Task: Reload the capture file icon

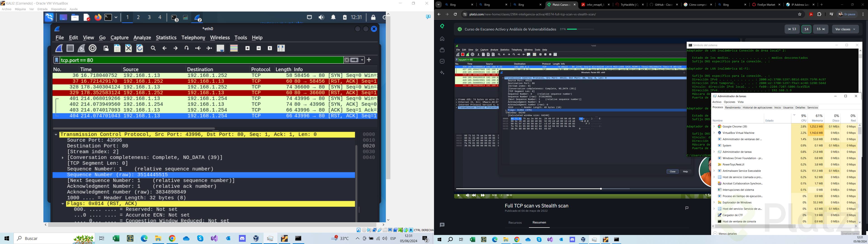Action: pyautogui.click(x=140, y=48)
